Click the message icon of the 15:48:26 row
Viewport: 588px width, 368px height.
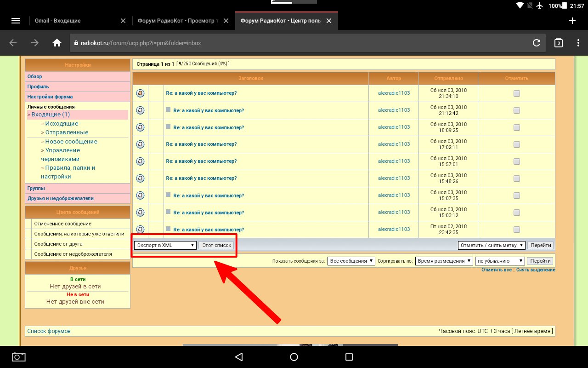pos(141,178)
